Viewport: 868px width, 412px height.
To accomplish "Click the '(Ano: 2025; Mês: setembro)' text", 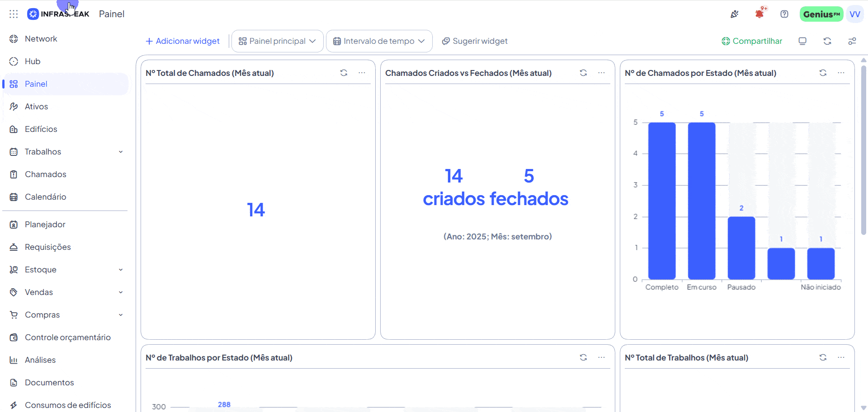I will pyautogui.click(x=497, y=237).
